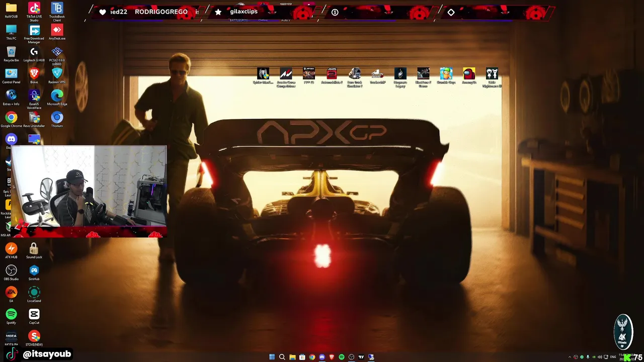Open Spotify desktop icon
The height and width of the screenshot is (362, 644).
[11, 316]
